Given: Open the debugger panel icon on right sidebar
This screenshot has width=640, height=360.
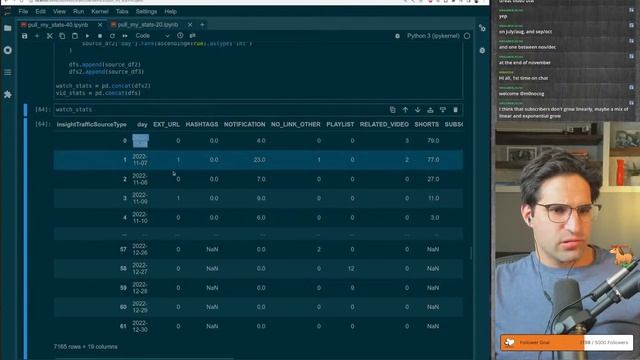Looking at the screenshot, I should pos(482,51).
